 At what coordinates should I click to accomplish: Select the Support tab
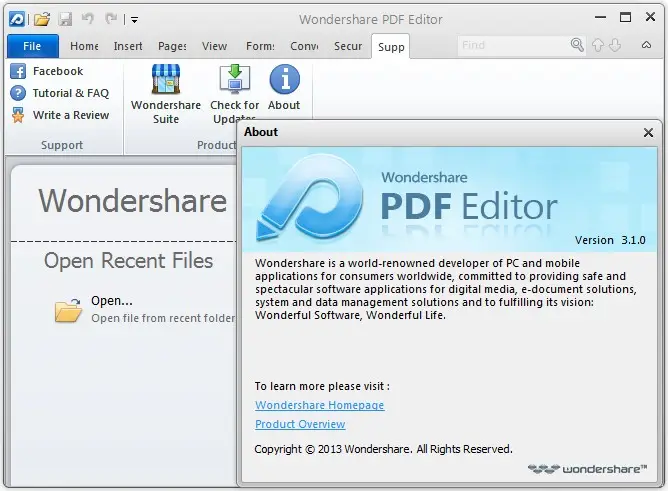click(391, 47)
